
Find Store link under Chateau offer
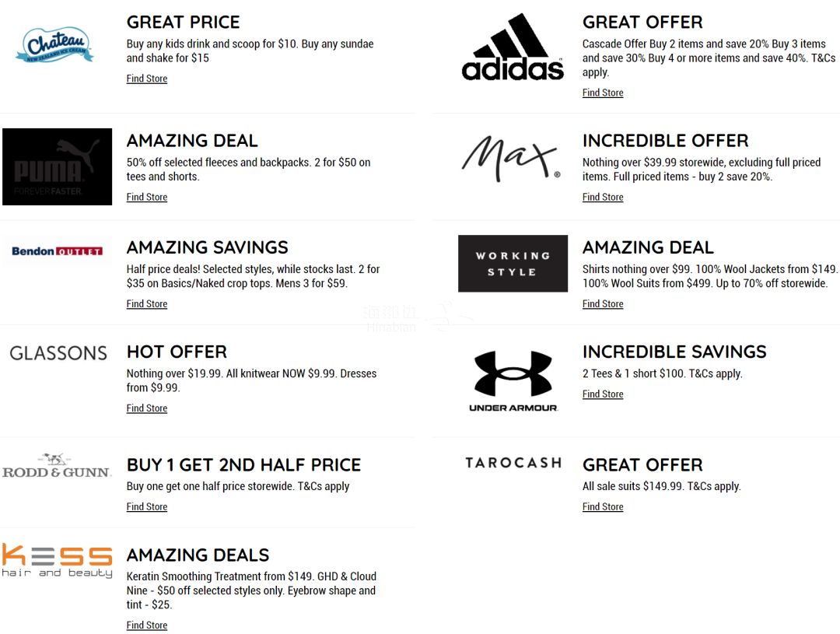pyautogui.click(x=147, y=79)
